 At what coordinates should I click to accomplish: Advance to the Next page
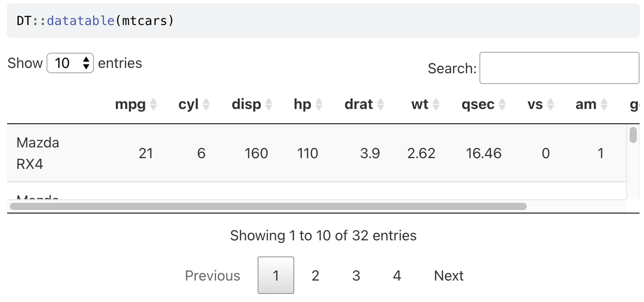coord(448,276)
